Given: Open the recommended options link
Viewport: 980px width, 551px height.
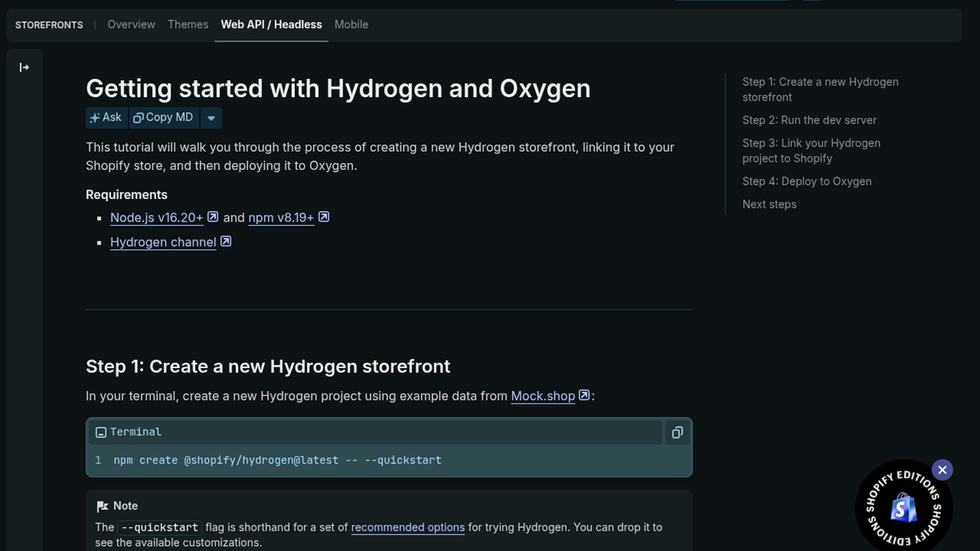Looking at the screenshot, I should 408,528.
